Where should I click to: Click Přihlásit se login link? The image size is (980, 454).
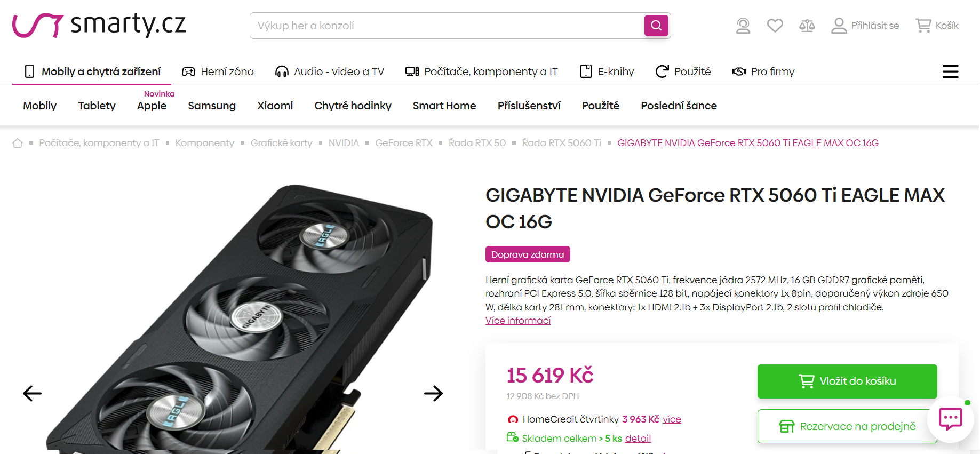pyautogui.click(x=865, y=26)
